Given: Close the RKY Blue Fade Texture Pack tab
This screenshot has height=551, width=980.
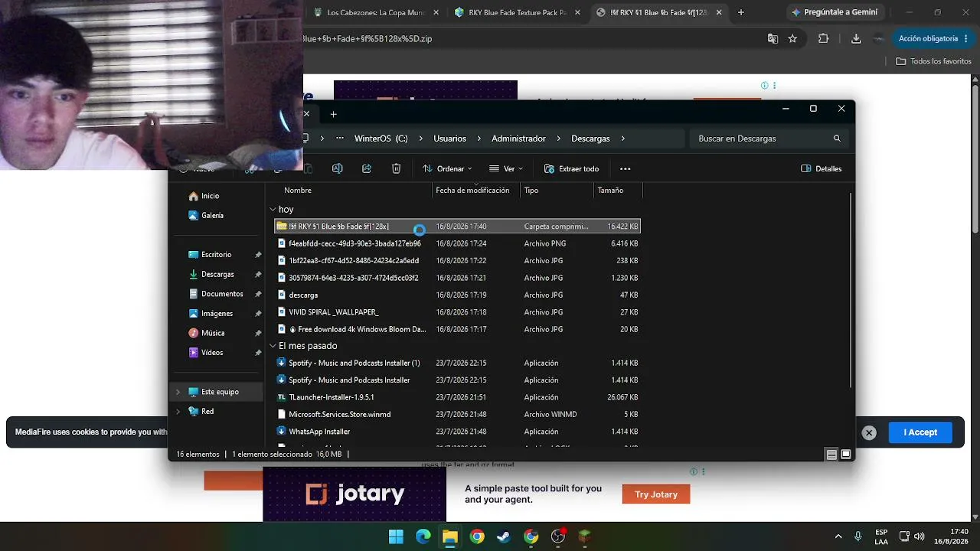Looking at the screenshot, I should click(x=577, y=12).
